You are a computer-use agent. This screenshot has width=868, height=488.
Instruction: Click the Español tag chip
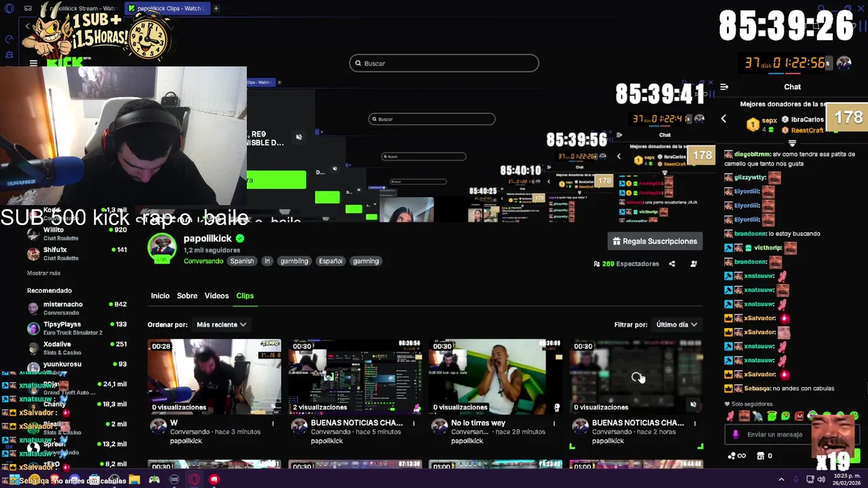(x=331, y=261)
